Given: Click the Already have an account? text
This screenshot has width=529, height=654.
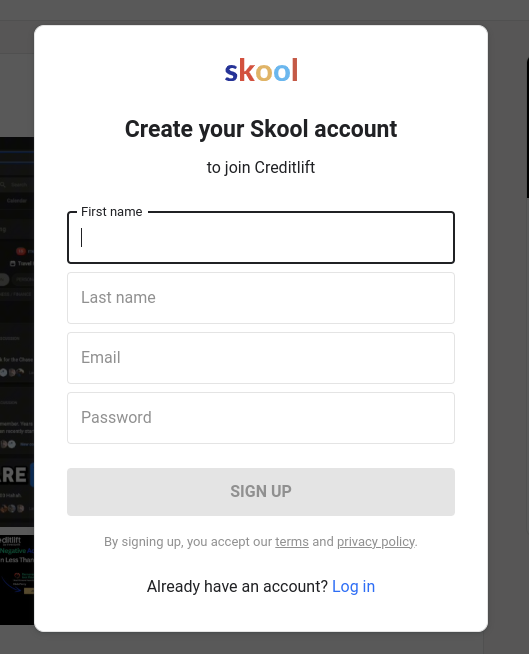Looking at the screenshot, I should [x=237, y=586].
